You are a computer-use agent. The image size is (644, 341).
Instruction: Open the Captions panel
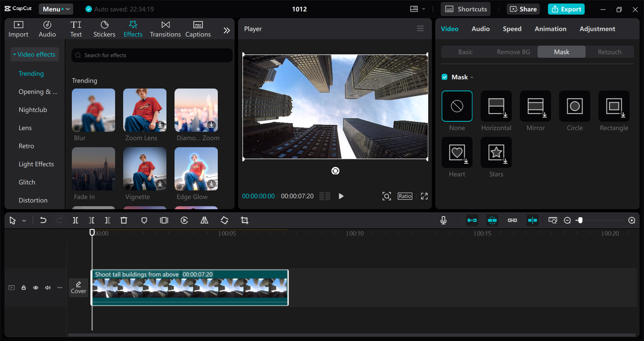pyautogui.click(x=198, y=29)
